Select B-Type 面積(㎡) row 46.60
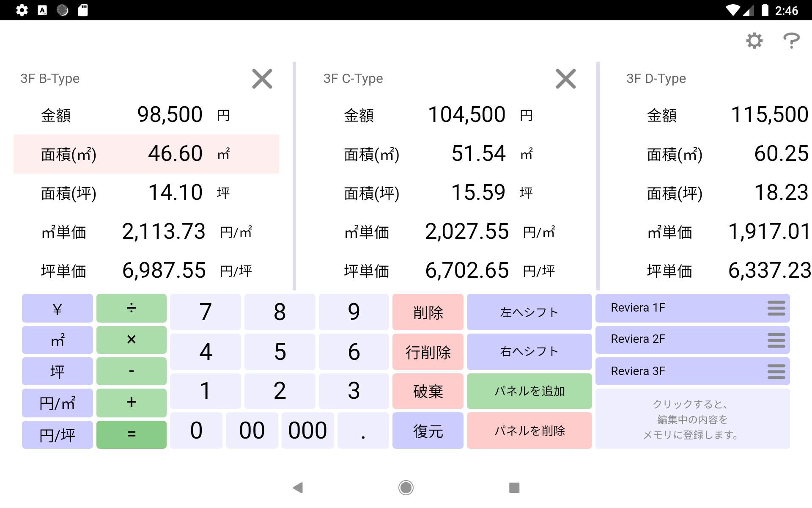 [146, 154]
